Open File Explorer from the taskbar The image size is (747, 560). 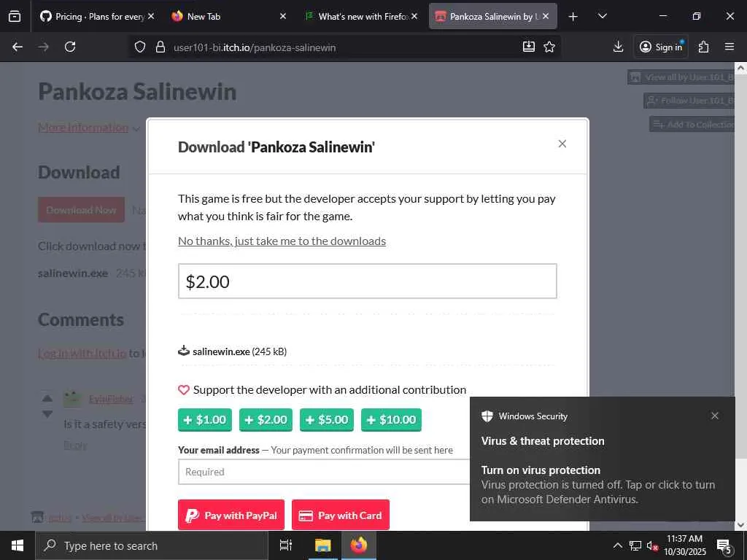[322, 545]
